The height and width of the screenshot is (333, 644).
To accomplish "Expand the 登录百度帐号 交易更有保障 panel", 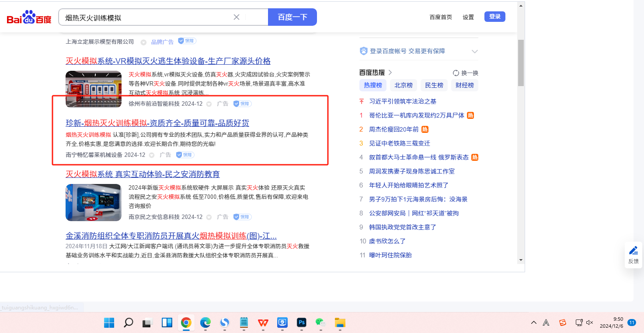I will pos(475,52).
